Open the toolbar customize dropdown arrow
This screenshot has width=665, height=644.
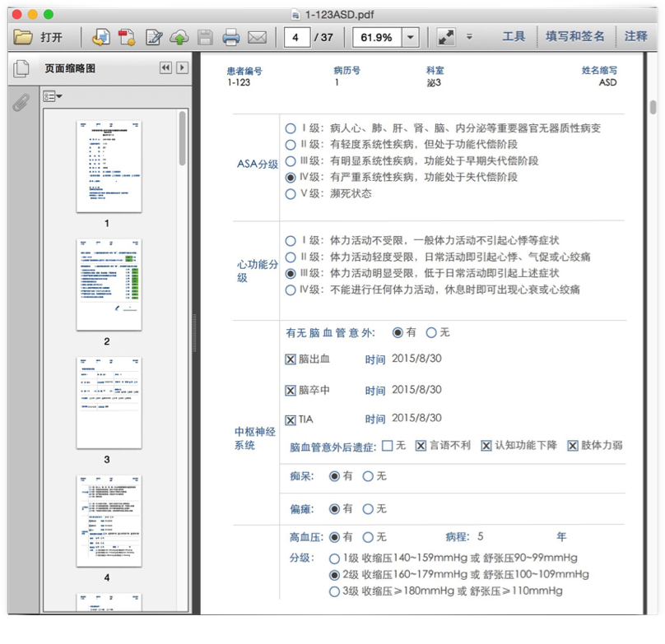click(469, 37)
